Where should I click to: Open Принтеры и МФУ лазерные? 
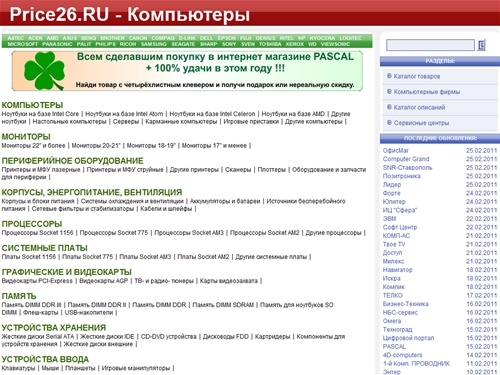(x=41, y=170)
